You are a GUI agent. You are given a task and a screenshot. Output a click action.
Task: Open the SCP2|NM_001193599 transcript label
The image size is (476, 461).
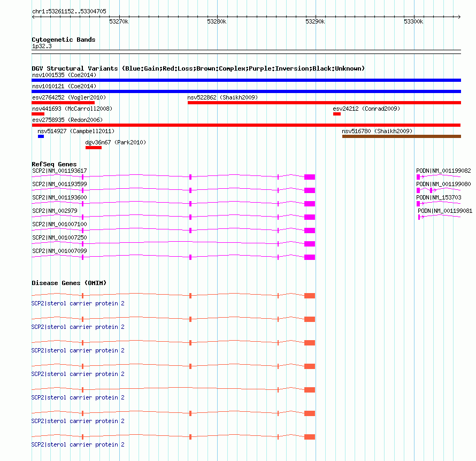59,184
